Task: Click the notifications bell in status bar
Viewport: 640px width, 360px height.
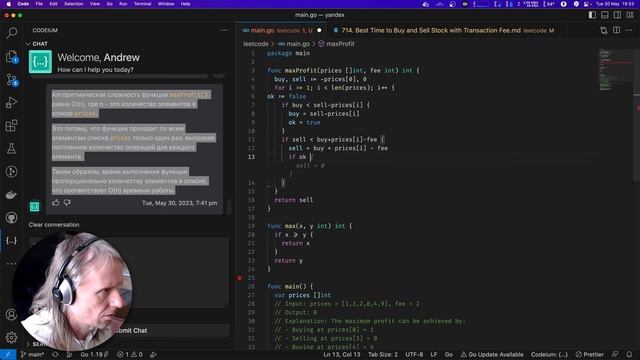Action: click(x=629, y=354)
